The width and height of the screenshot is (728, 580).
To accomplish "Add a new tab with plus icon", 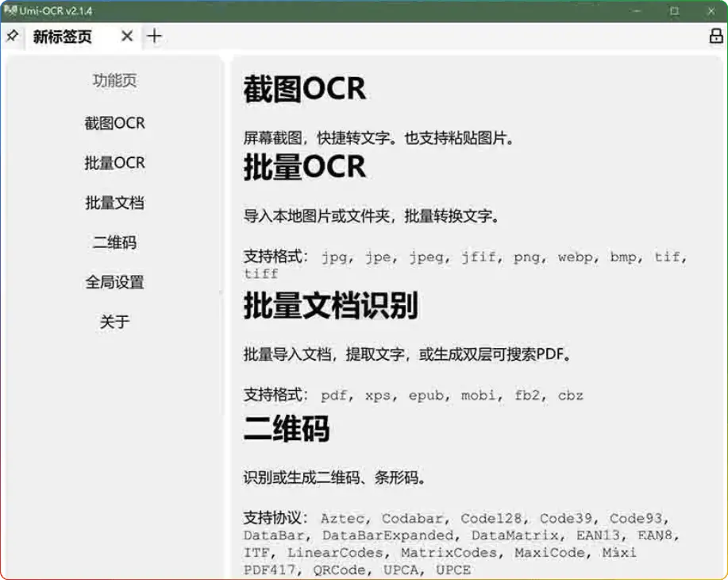I will (x=154, y=37).
